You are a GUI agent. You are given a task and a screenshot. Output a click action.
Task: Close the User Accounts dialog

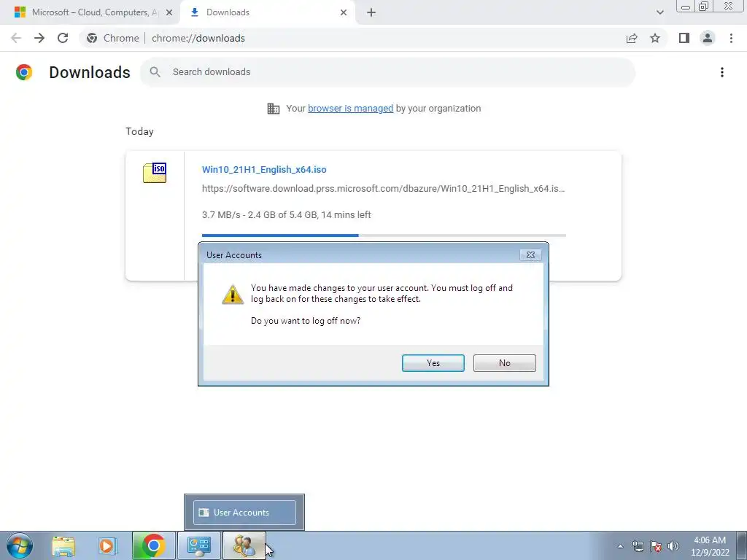tap(531, 254)
